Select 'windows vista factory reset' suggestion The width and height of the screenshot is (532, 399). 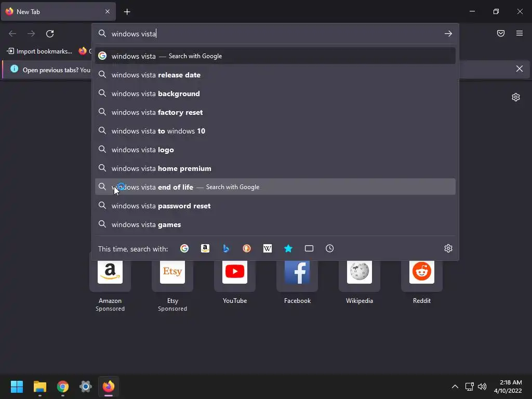tap(275, 112)
